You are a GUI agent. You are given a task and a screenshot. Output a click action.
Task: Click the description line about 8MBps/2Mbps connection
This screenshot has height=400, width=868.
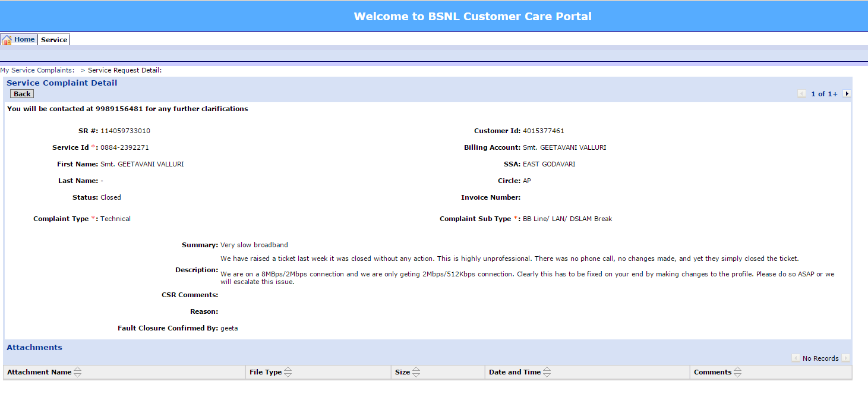click(528, 278)
